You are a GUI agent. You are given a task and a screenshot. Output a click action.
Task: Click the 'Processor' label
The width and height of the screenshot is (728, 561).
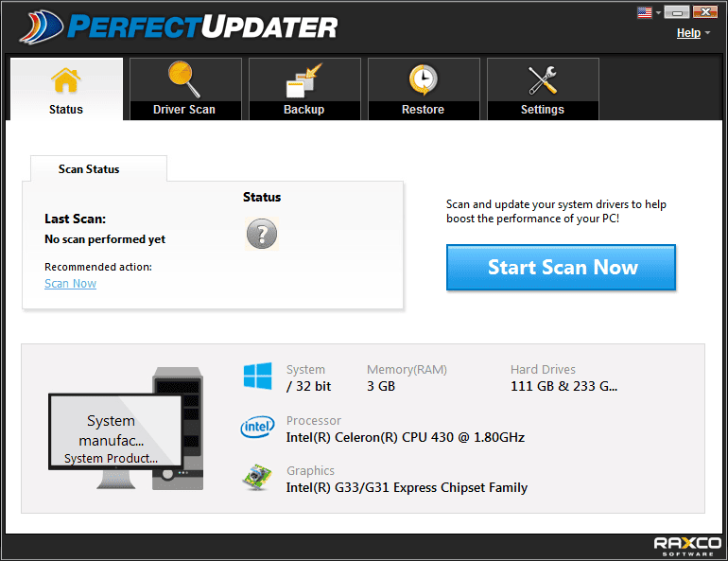(x=313, y=421)
